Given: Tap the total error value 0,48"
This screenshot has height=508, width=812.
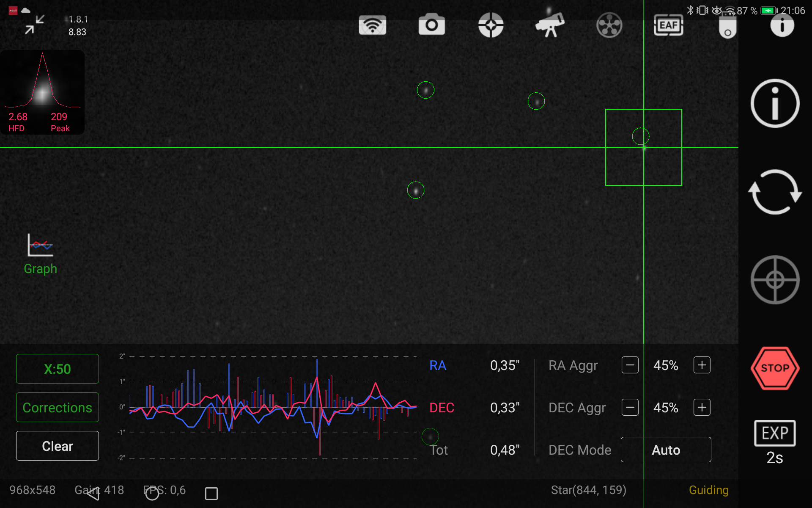Looking at the screenshot, I should tap(505, 450).
